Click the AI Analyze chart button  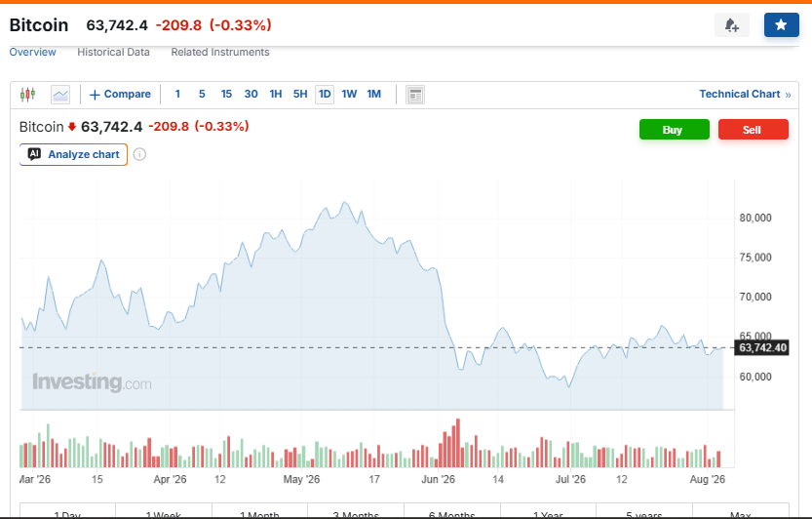[73, 154]
